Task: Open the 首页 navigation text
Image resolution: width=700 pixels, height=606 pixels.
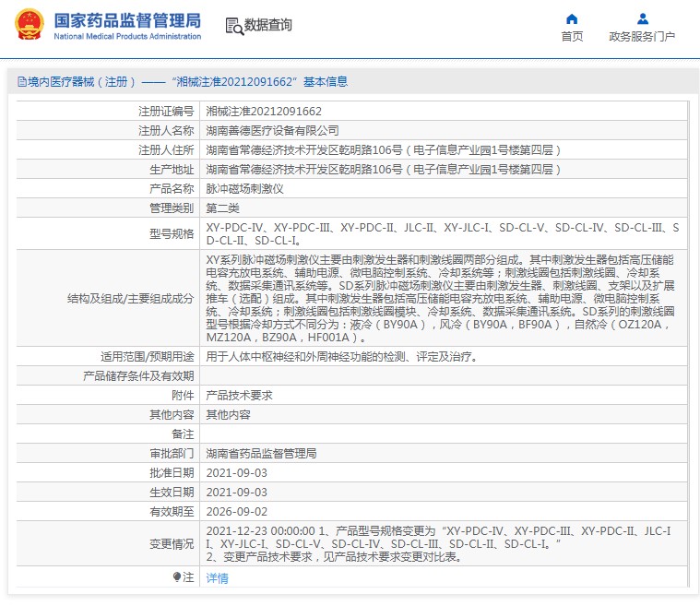Action: tap(572, 37)
